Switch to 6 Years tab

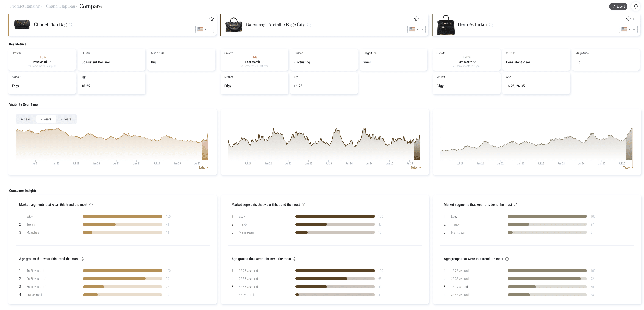[26, 119]
